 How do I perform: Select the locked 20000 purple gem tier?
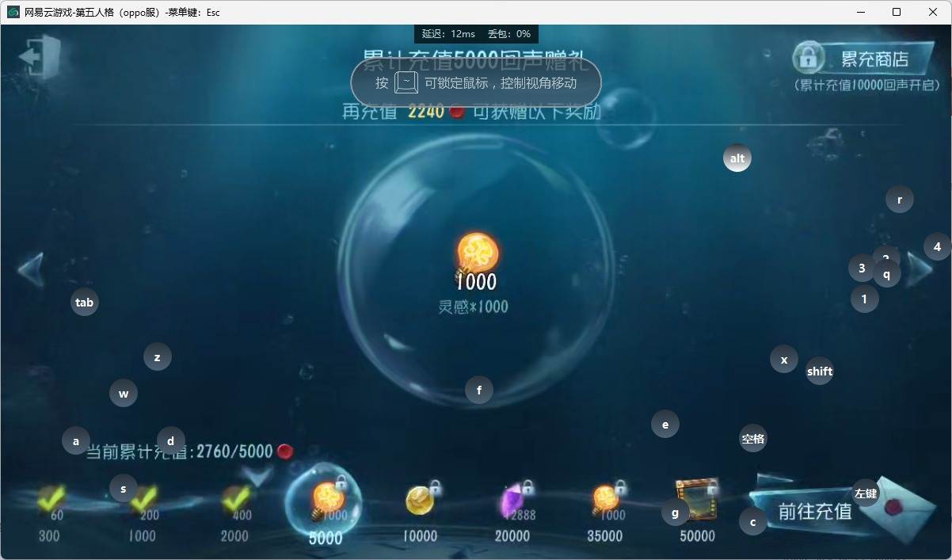click(x=513, y=511)
